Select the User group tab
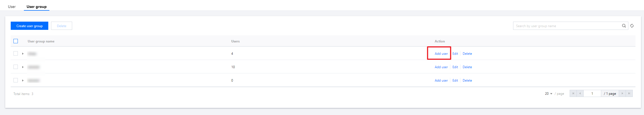644x115 pixels. tap(36, 7)
